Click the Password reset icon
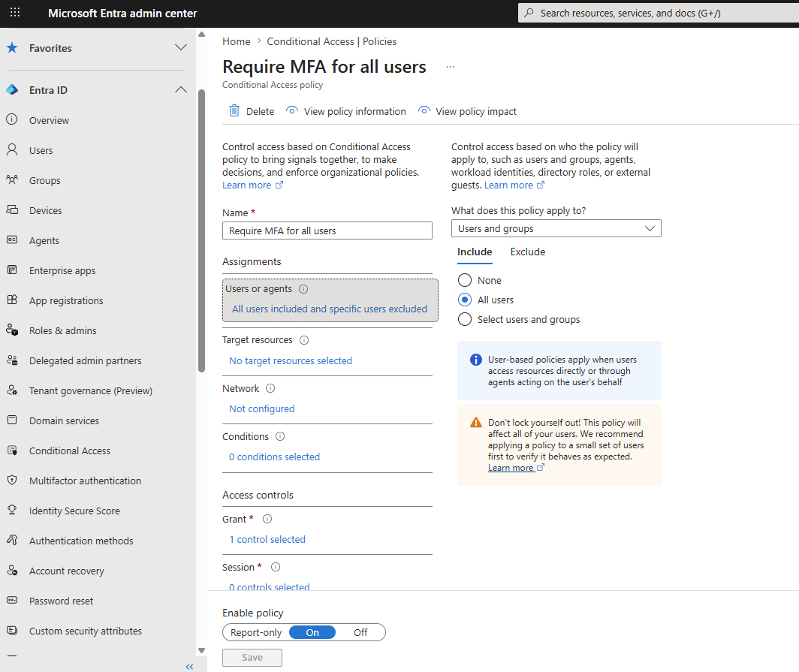 point(12,600)
